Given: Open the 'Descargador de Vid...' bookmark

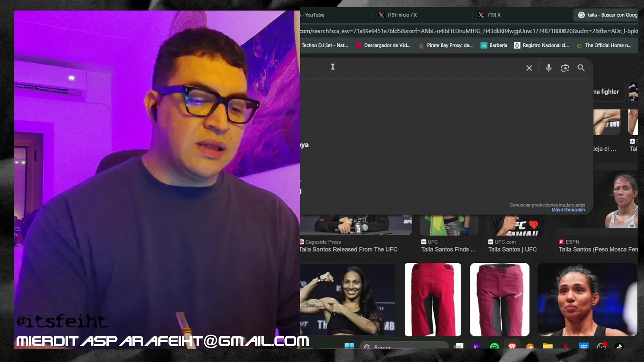Looking at the screenshot, I should tap(383, 45).
